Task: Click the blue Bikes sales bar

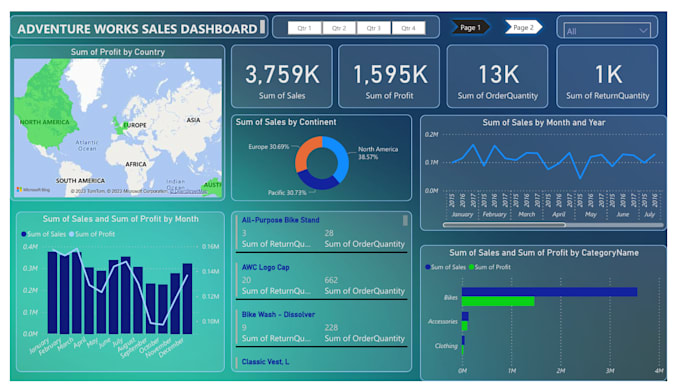Action: (x=549, y=292)
